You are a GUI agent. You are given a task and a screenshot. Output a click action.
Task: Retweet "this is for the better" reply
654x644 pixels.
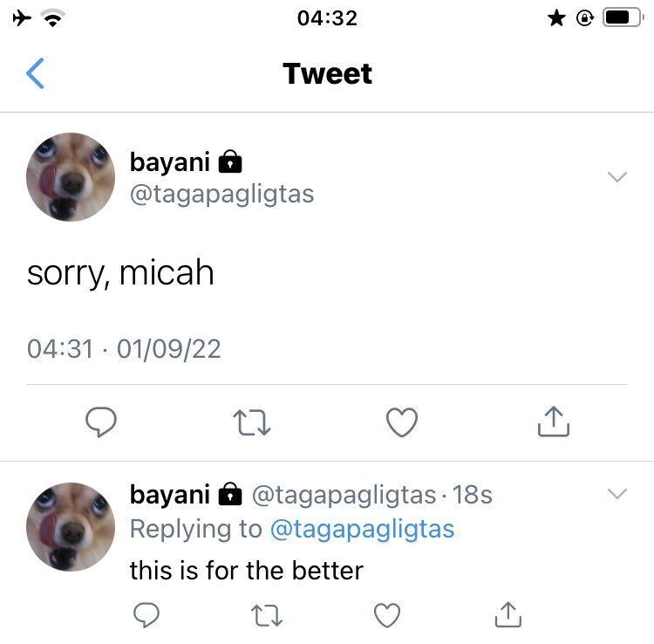267,615
